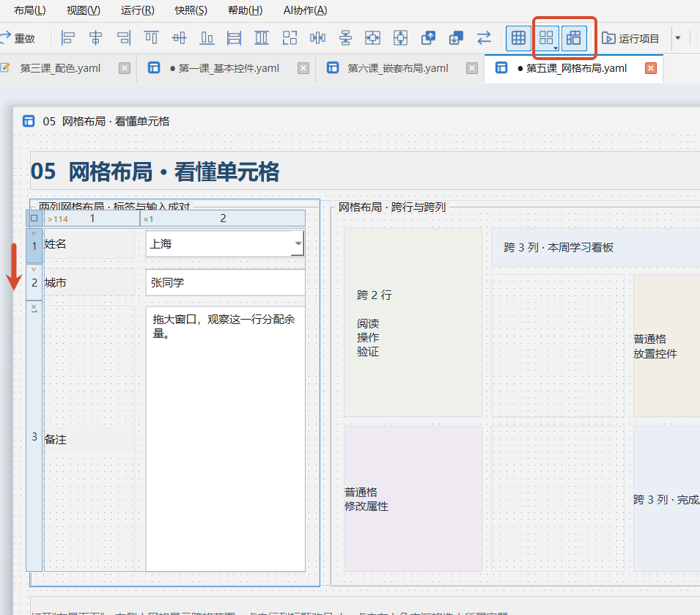Image resolution: width=700 pixels, height=615 pixels.
Task: Click 运行项目 to run the project
Action: (630, 38)
